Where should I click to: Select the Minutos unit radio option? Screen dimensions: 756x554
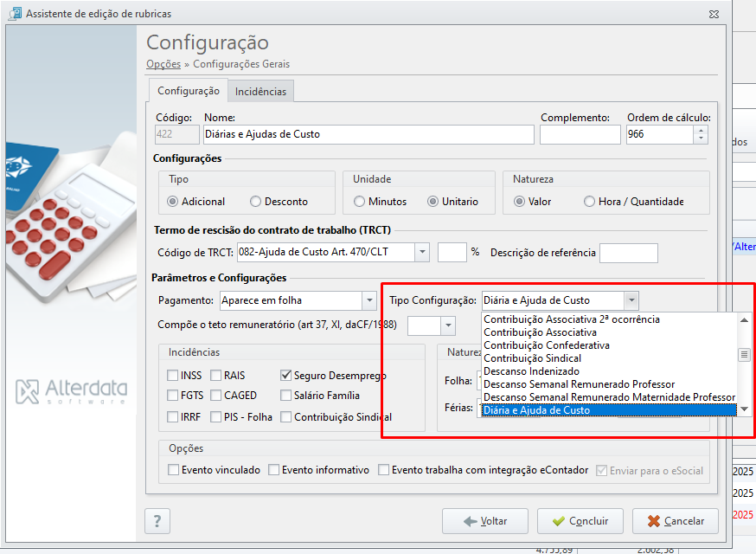pos(359,201)
